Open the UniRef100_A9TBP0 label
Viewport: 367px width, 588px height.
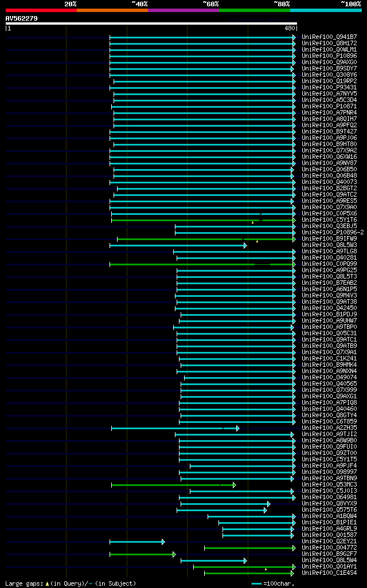click(x=330, y=327)
